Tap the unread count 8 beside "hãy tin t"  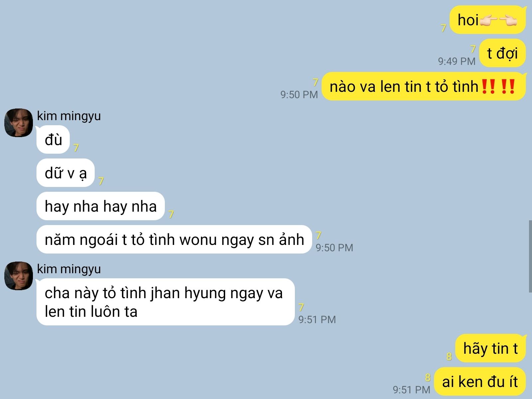tap(449, 356)
